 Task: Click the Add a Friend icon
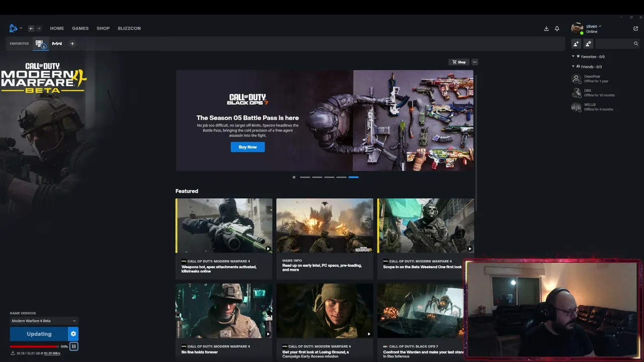point(577,44)
